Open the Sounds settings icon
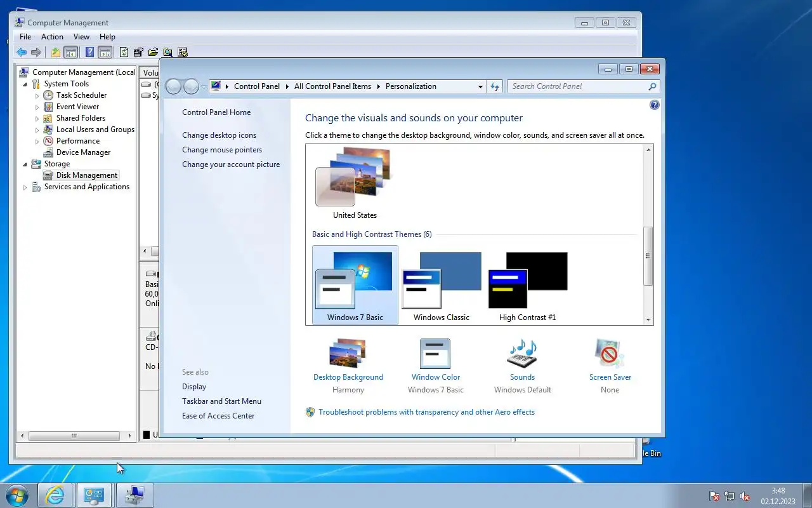 522,353
